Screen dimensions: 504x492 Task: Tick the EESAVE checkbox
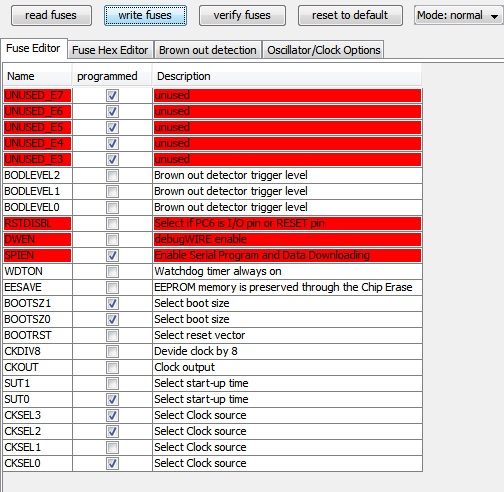point(112,287)
